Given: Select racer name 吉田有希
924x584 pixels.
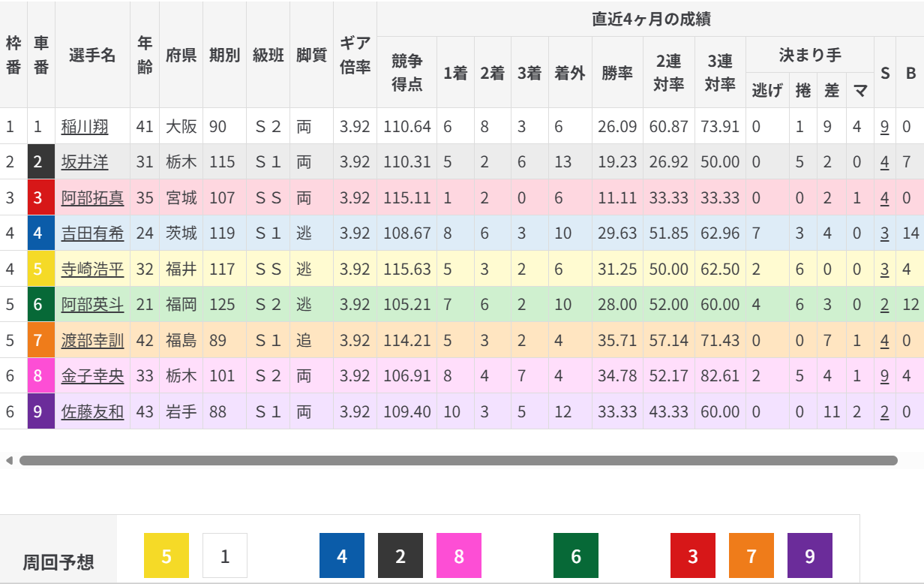Looking at the screenshot, I should 92,233.
